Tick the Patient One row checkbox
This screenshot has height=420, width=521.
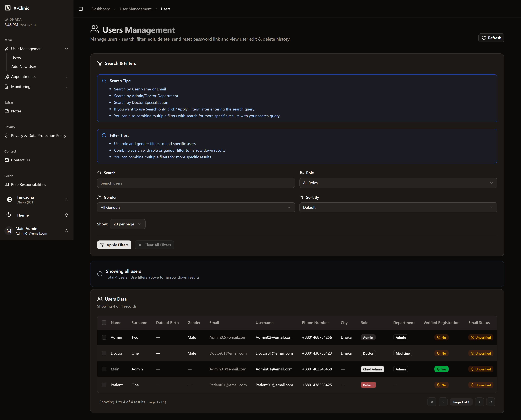coord(104,385)
